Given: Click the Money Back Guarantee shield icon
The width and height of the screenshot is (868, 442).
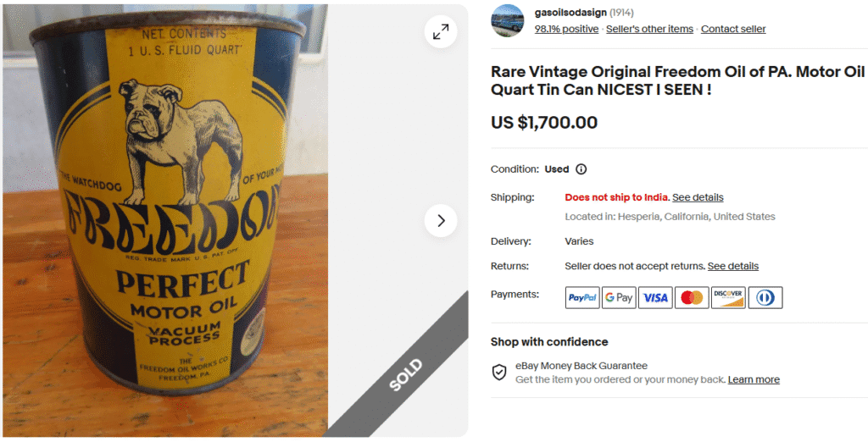Looking at the screenshot, I should pos(499,373).
